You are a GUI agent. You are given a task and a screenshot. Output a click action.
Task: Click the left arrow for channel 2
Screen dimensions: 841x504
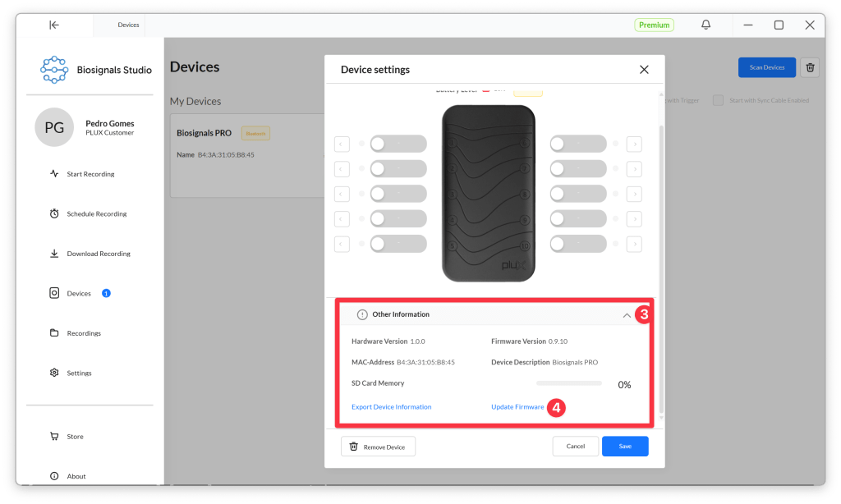(342, 169)
